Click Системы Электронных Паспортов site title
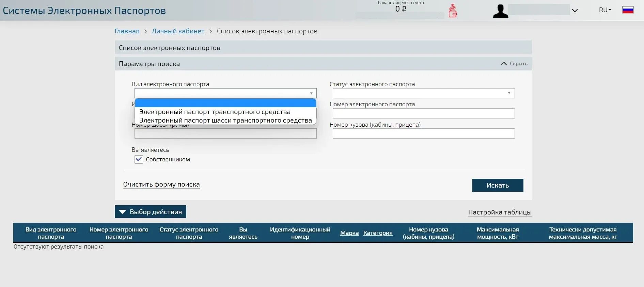Viewport: 644px width, 287px height. click(x=84, y=11)
